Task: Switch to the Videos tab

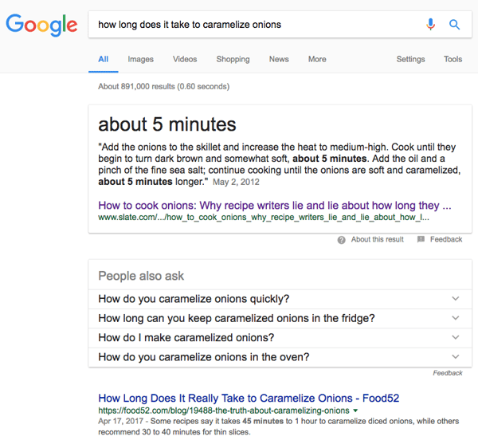Action: pos(185,59)
